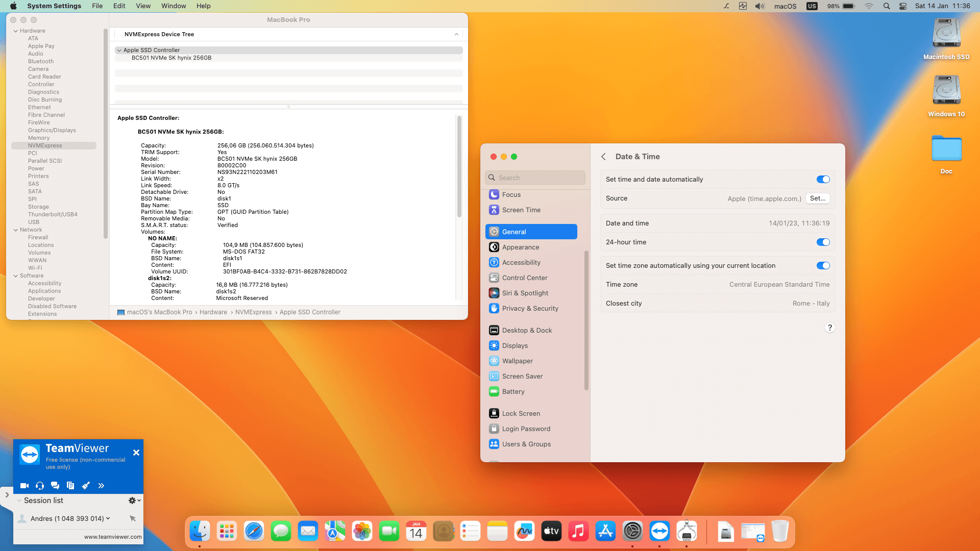Disable Set time and date automatically
This screenshot has height=551, width=980.
(823, 180)
